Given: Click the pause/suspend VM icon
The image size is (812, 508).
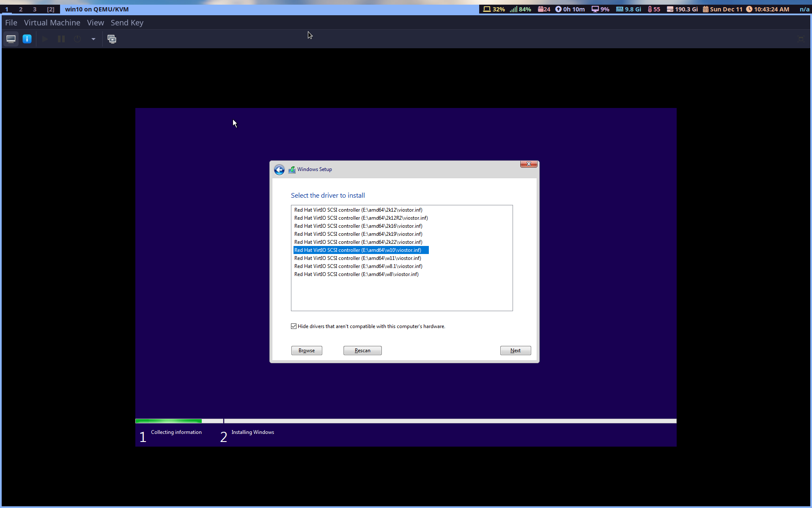Looking at the screenshot, I should pos(61,39).
